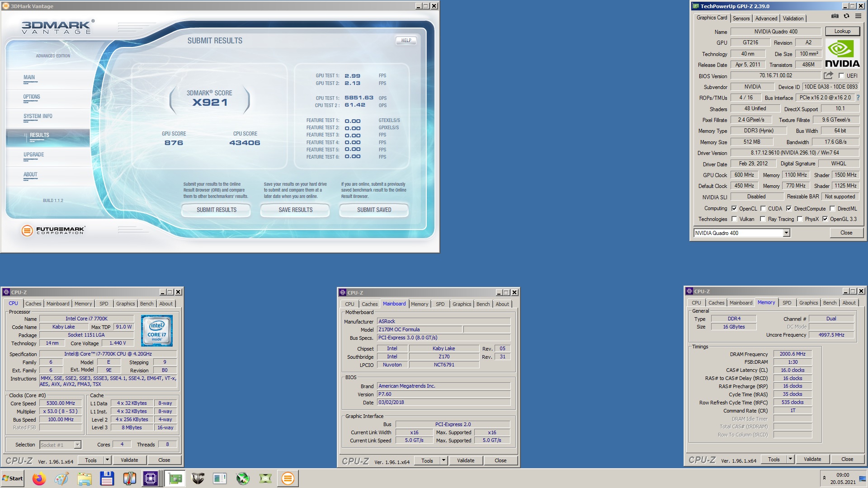Open Firefox from the taskbar
The height and width of the screenshot is (488, 868).
click(39, 479)
